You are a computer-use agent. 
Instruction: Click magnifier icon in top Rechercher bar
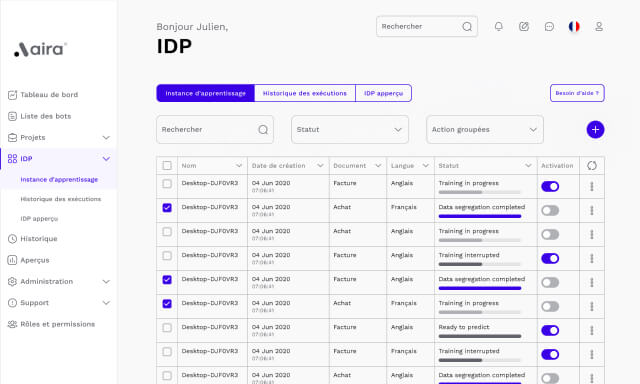tap(467, 27)
